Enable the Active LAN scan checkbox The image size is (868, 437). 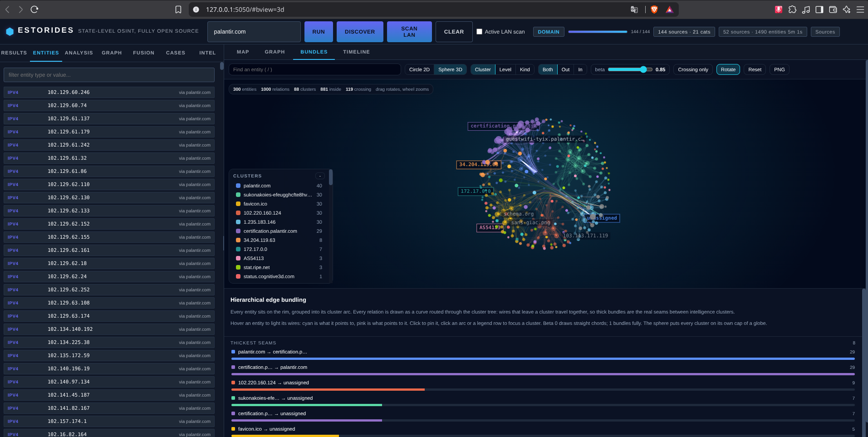coord(479,31)
